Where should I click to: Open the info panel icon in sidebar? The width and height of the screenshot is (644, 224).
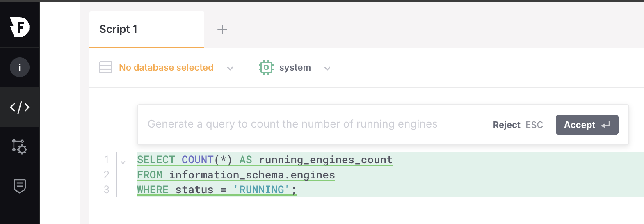(20, 67)
